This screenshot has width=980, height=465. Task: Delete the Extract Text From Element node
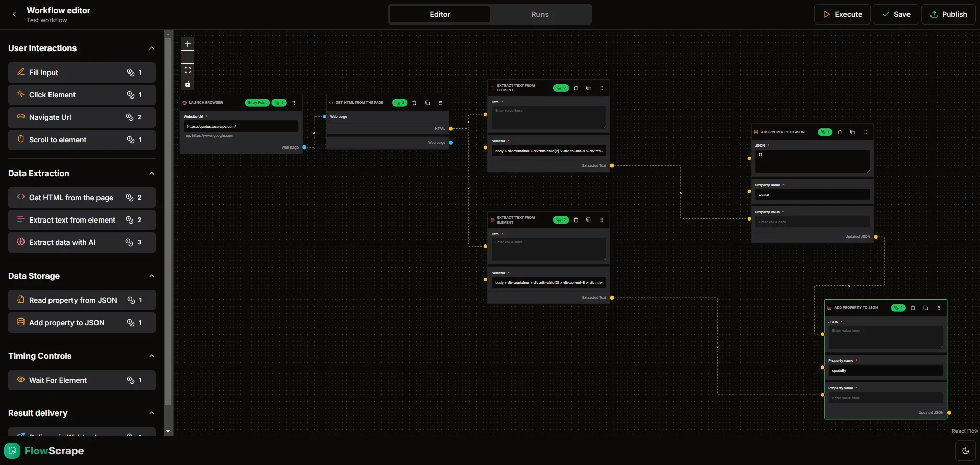(576, 88)
